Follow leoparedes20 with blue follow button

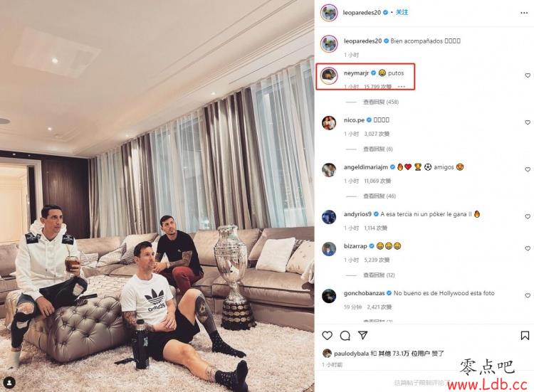(x=402, y=12)
